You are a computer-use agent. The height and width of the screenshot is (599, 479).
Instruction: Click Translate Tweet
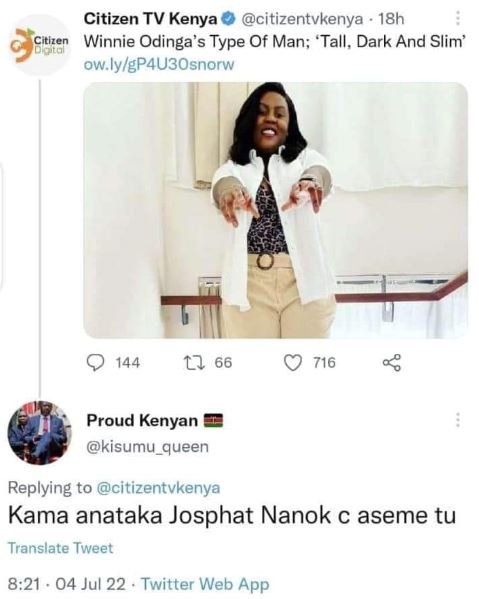click(x=61, y=548)
